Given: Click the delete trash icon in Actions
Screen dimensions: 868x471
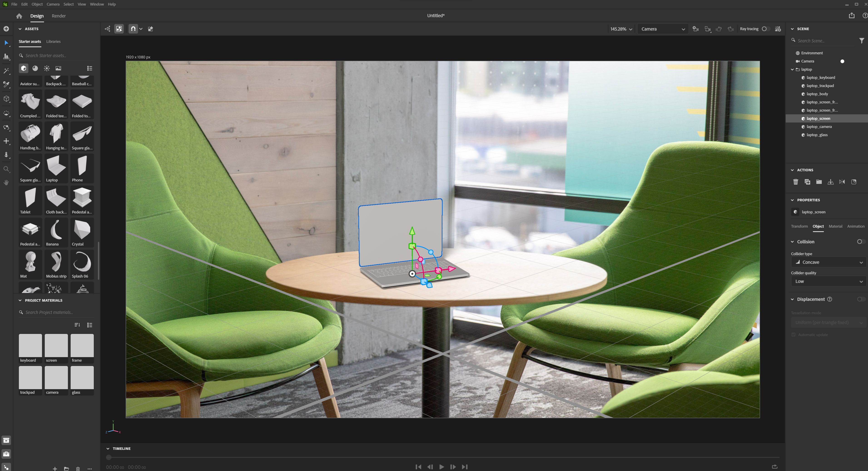Looking at the screenshot, I should point(796,182).
